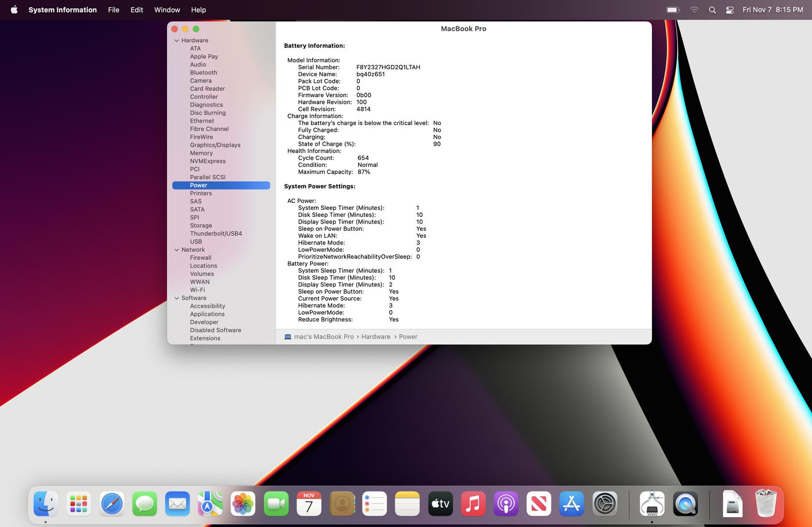Open the Apple menu
812x527 pixels.
tap(14, 10)
